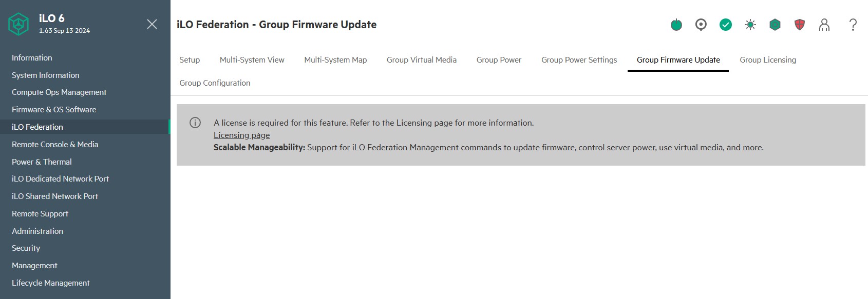868x299 pixels.
Task: Collapse the navigation sidebar with X
Action: [152, 24]
